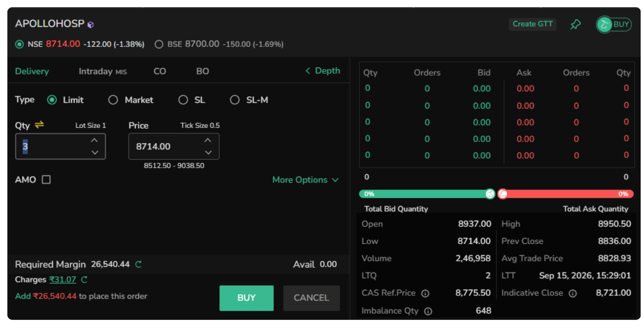Click the Low value 8714.00
The height and width of the screenshot is (330, 644).
click(x=474, y=241)
